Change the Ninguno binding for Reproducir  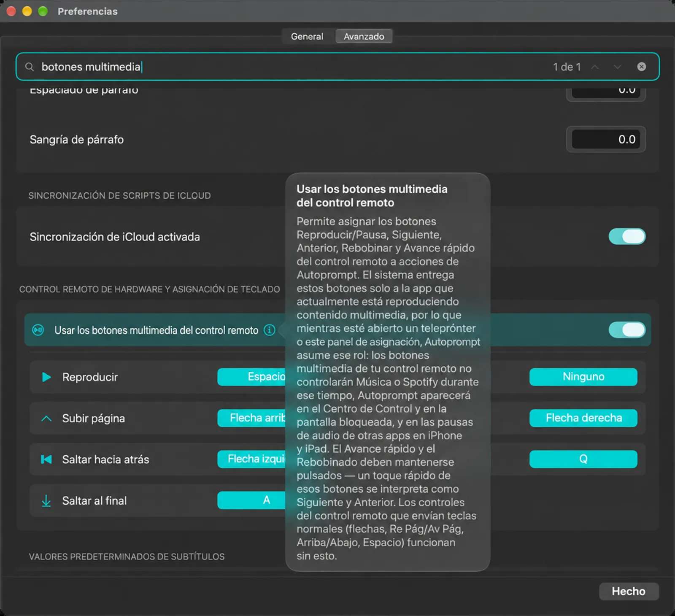583,377
